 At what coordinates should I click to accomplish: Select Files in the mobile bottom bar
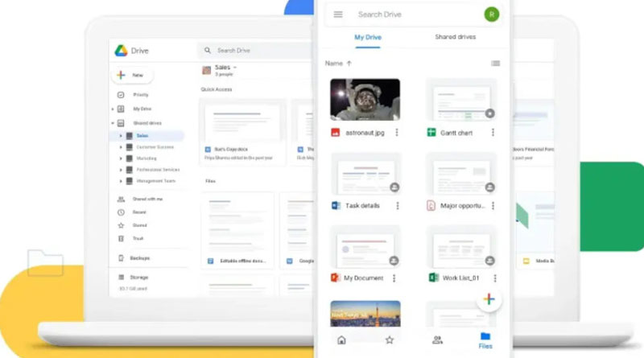click(x=485, y=341)
